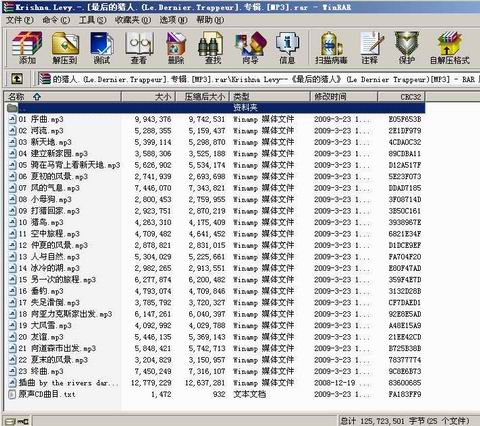The image size is (480, 426).
Task: Click size value 12,779,229
Action: pyautogui.click(x=151, y=383)
